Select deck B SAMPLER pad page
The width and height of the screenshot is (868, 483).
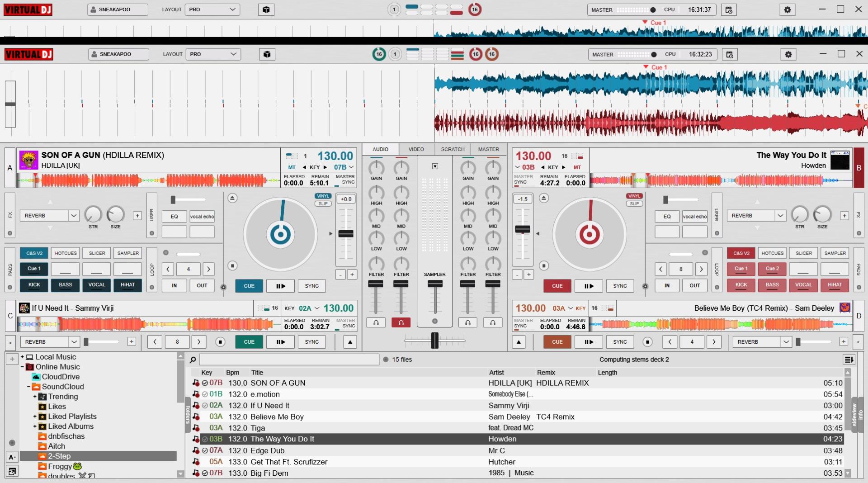(x=835, y=253)
